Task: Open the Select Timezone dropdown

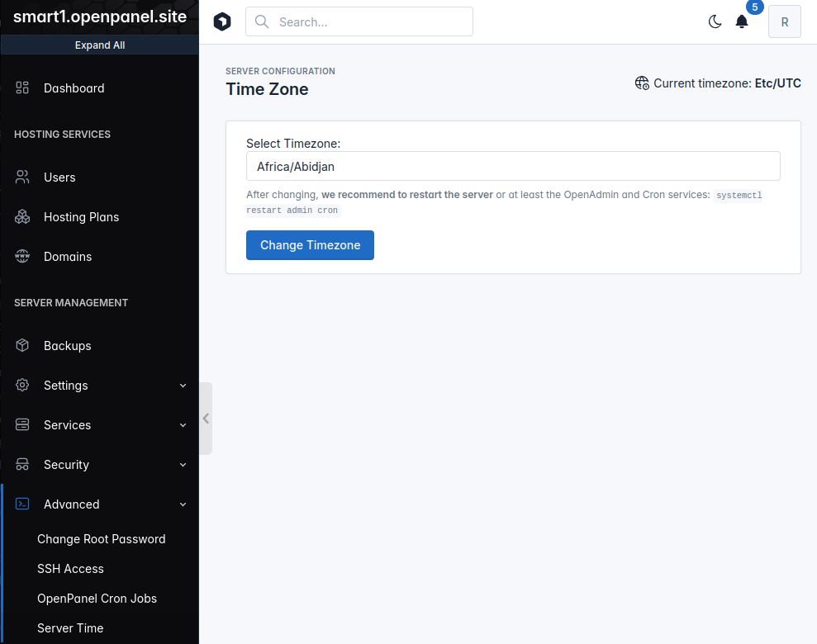Action: 513,166
